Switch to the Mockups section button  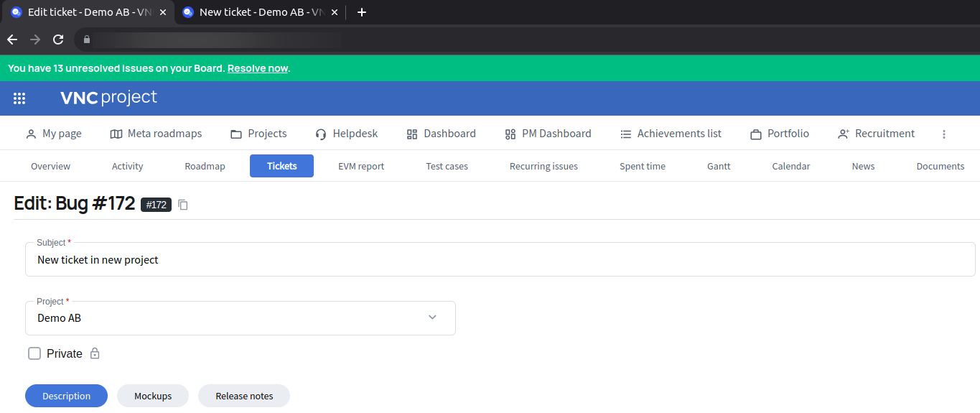click(x=153, y=396)
